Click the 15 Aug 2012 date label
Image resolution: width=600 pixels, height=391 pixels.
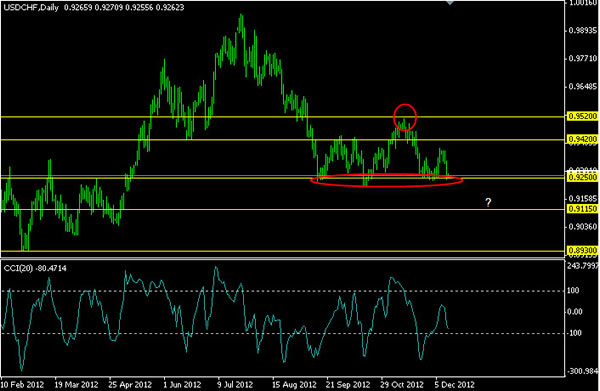(294, 384)
